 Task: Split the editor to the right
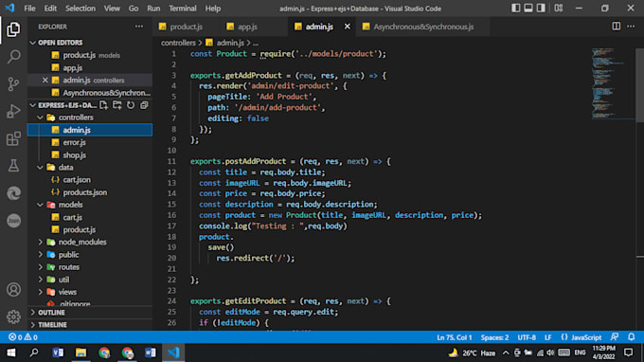coord(617,27)
